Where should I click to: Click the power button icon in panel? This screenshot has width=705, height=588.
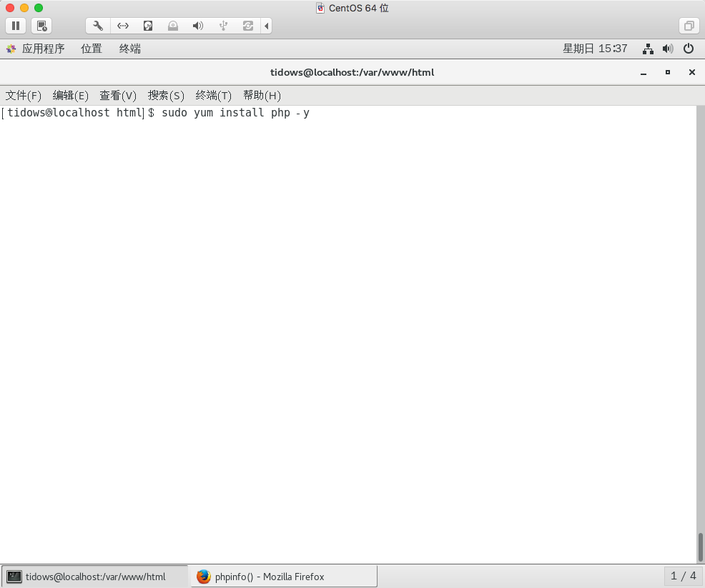[689, 49]
